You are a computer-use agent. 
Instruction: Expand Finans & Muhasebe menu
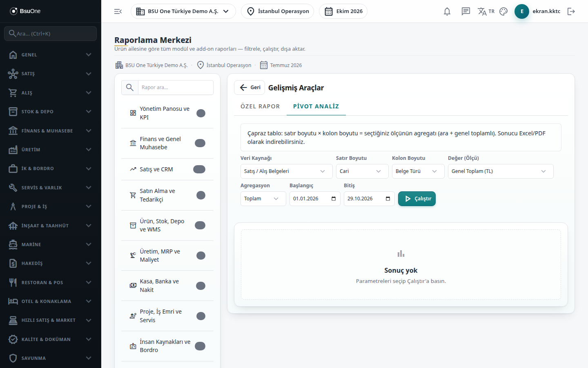point(51,131)
